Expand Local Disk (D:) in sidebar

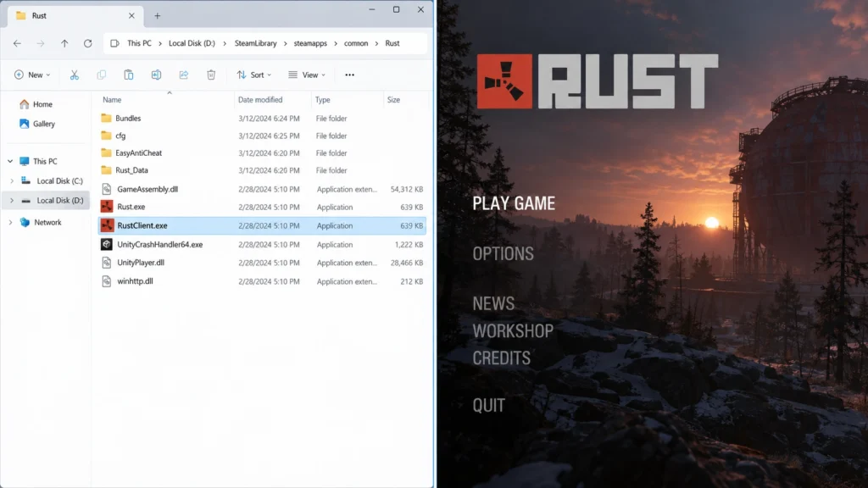point(12,200)
